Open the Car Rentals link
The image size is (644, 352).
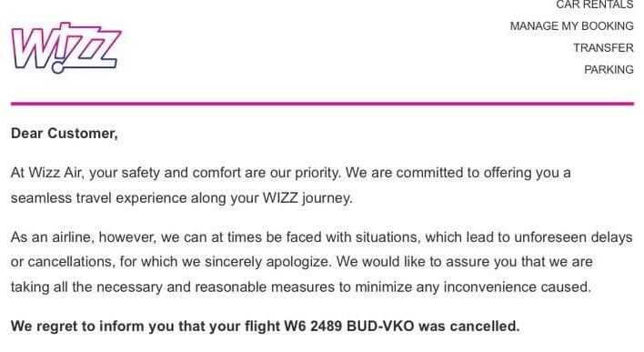click(x=595, y=5)
